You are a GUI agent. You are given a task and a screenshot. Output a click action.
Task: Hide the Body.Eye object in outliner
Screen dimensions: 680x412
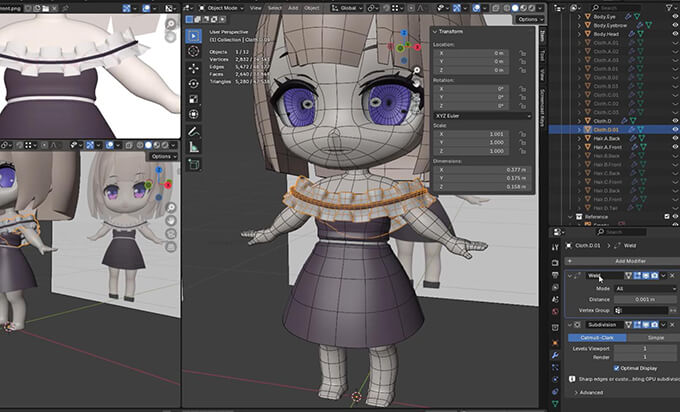click(675, 15)
